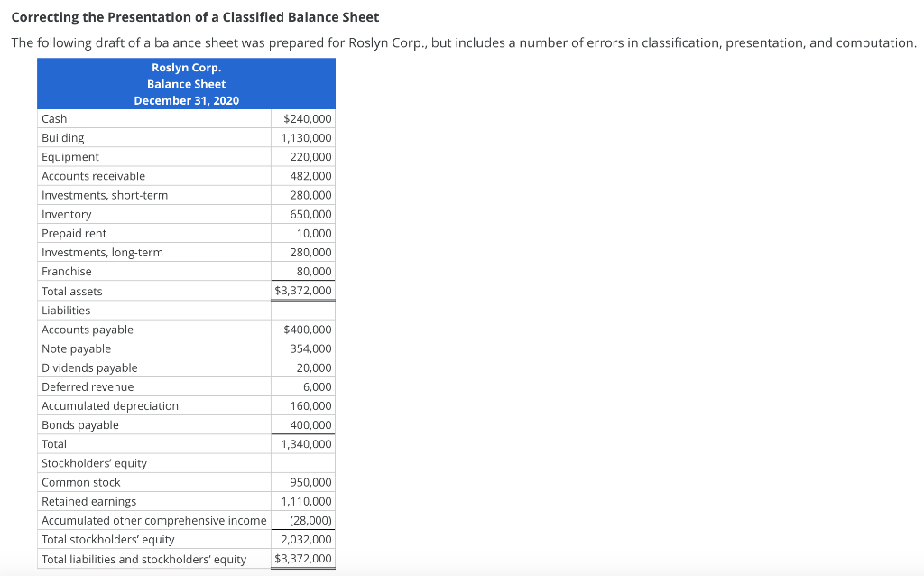
Task: Click the 10,000 prepaid rent amount
Action: [x=314, y=233]
